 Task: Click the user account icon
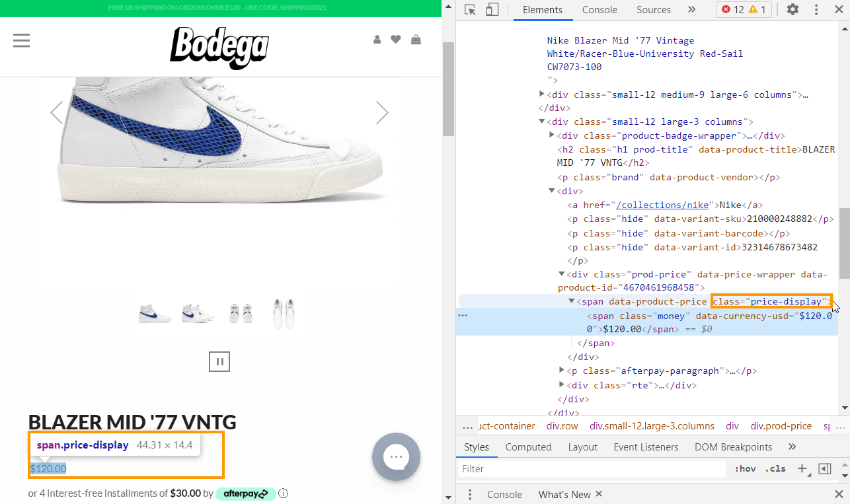point(377,40)
